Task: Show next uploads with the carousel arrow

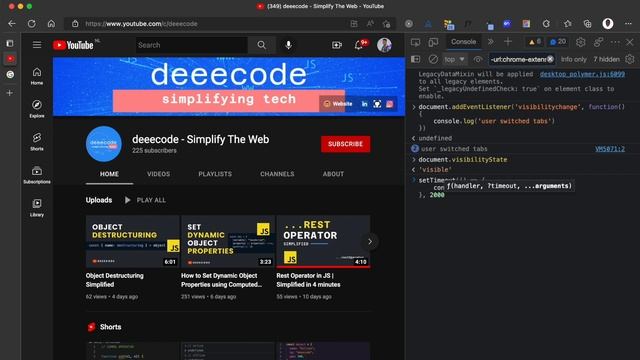Action: (370, 242)
